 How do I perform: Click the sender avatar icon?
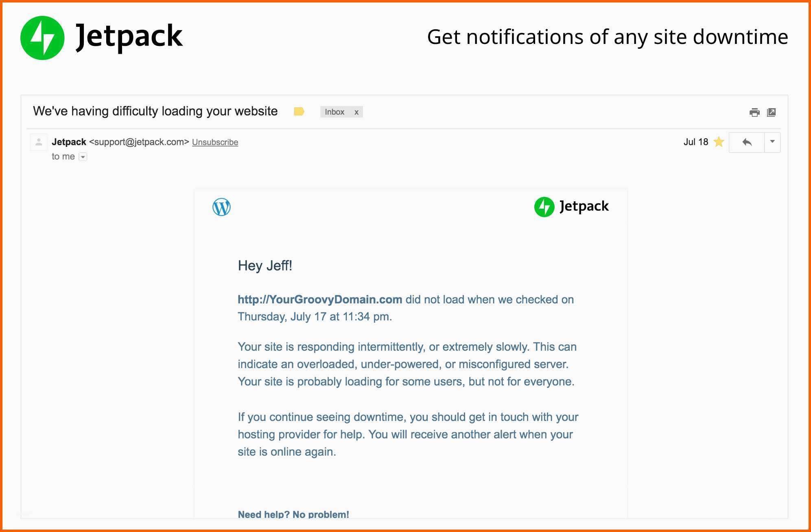(39, 142)
